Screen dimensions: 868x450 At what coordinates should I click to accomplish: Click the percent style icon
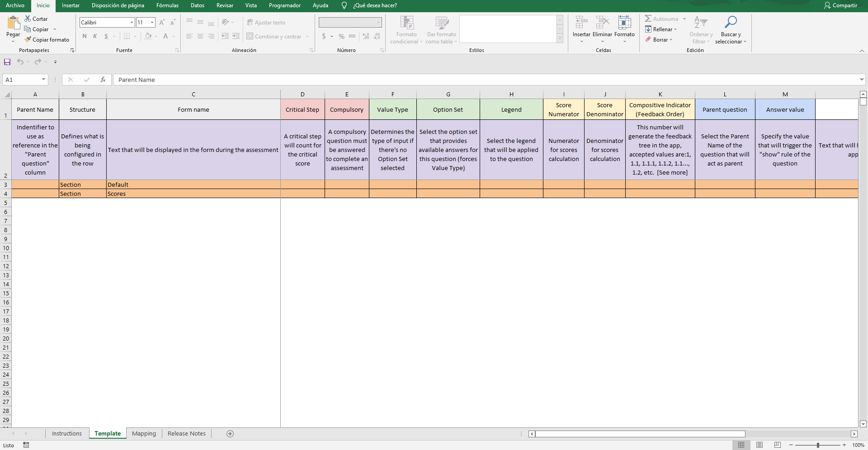coord(341,36)
